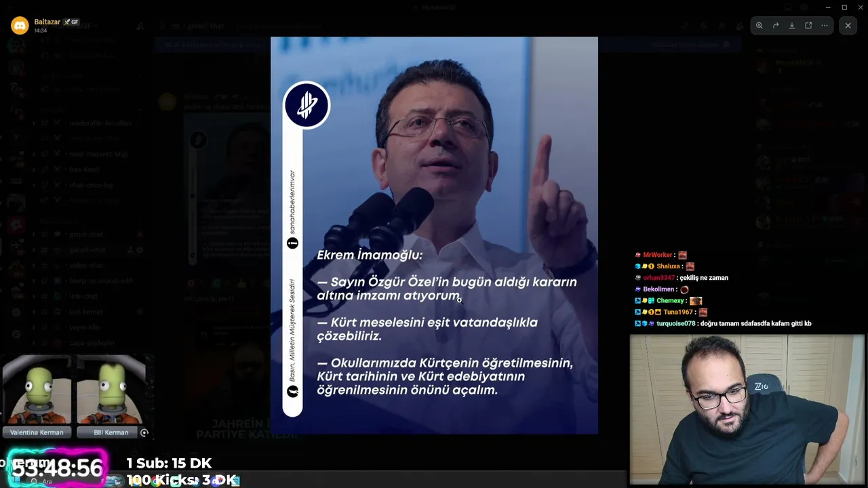This screenshot has width=868, height=488.
Task: Click the Shaluxa chat username
Action: 668,266
